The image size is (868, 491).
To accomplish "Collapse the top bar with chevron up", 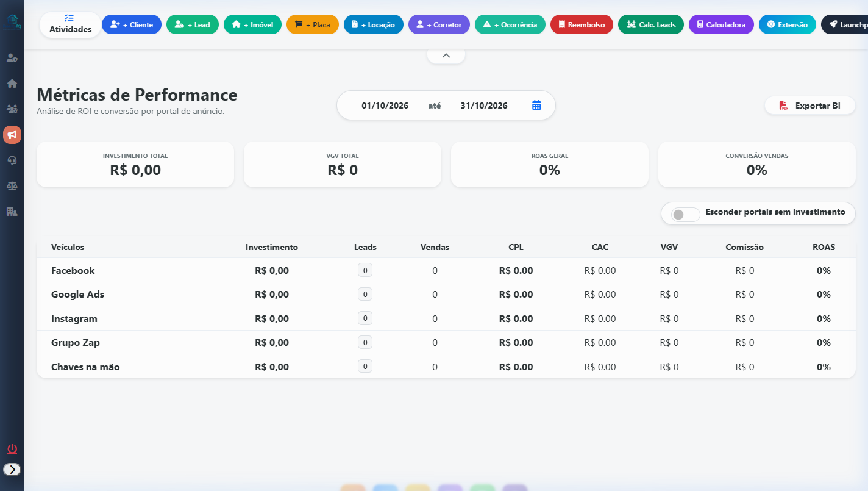I will (x=446, y=56).
